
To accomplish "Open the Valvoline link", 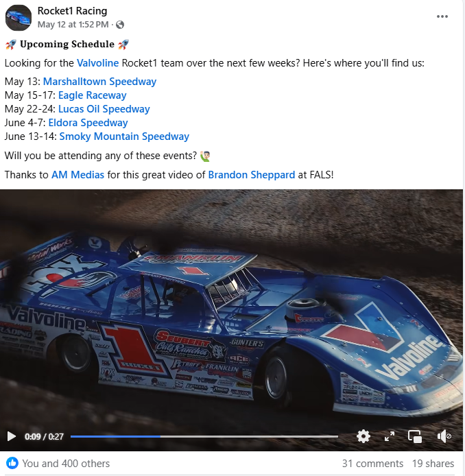I will (98, 63).
